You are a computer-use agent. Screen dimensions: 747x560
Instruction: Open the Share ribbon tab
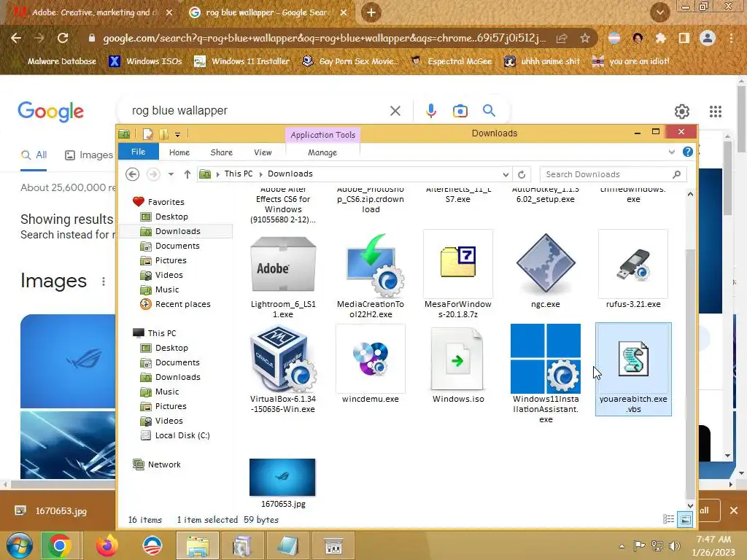(222, 152)
